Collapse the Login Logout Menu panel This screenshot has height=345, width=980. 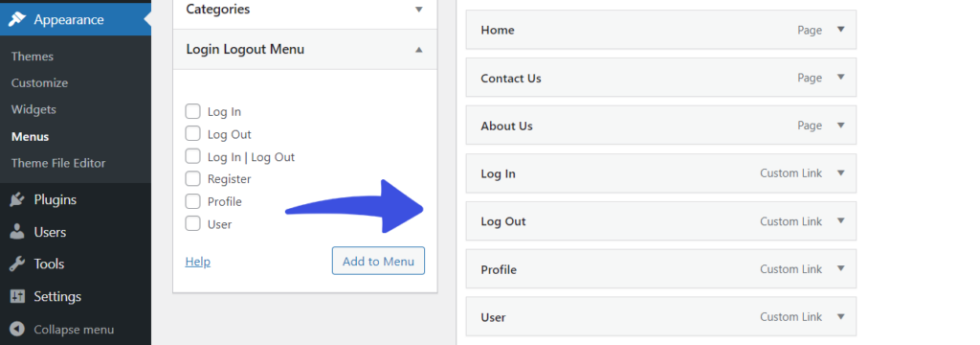pyautogui.click(x=419, y=49)
